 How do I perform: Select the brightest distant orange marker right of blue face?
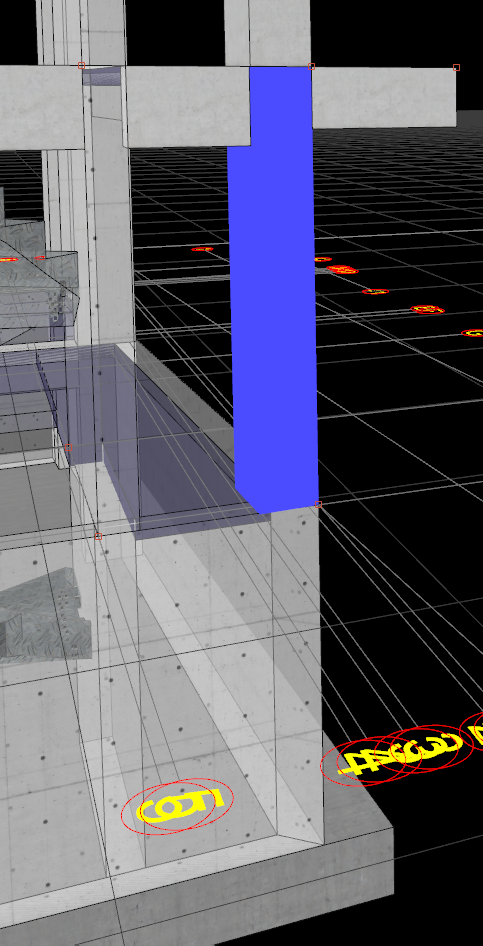[x=342, y=270]
